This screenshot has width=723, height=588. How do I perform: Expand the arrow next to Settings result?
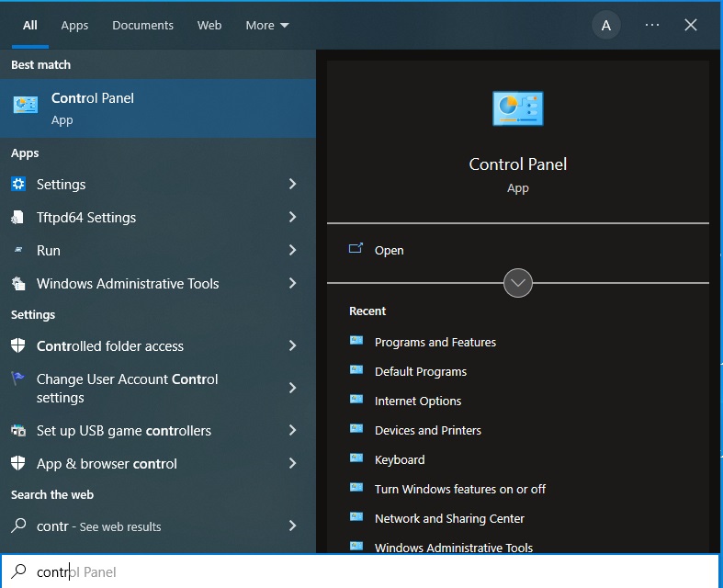click(x=292, y=185)
